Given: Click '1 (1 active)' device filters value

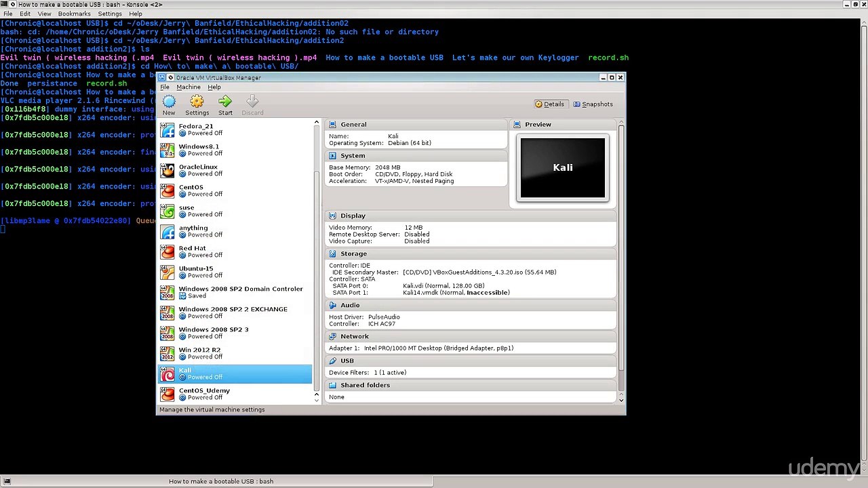Looking at the screenshot, I should (x=390, y=373).
